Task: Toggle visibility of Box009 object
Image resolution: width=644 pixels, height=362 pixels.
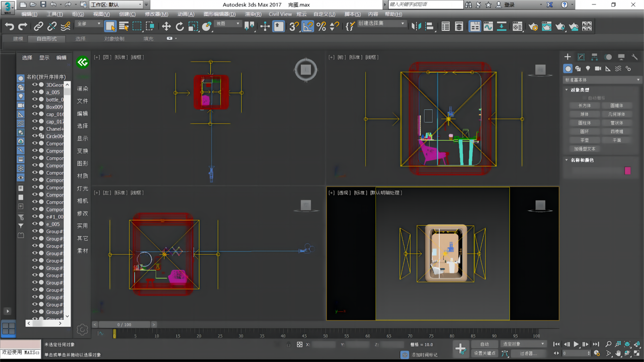Action: 35,107
